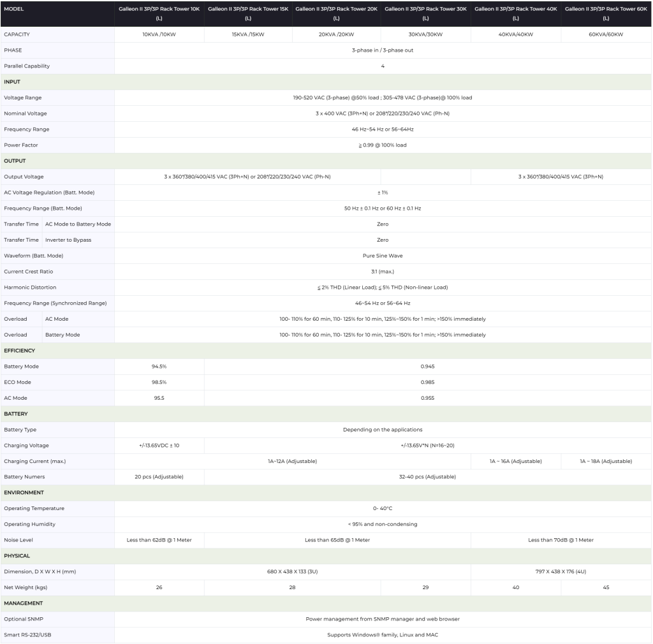The image size is (653, 644).
Task: Click the 98.5% ECO Mode cell
Action: tap(159, 383)
